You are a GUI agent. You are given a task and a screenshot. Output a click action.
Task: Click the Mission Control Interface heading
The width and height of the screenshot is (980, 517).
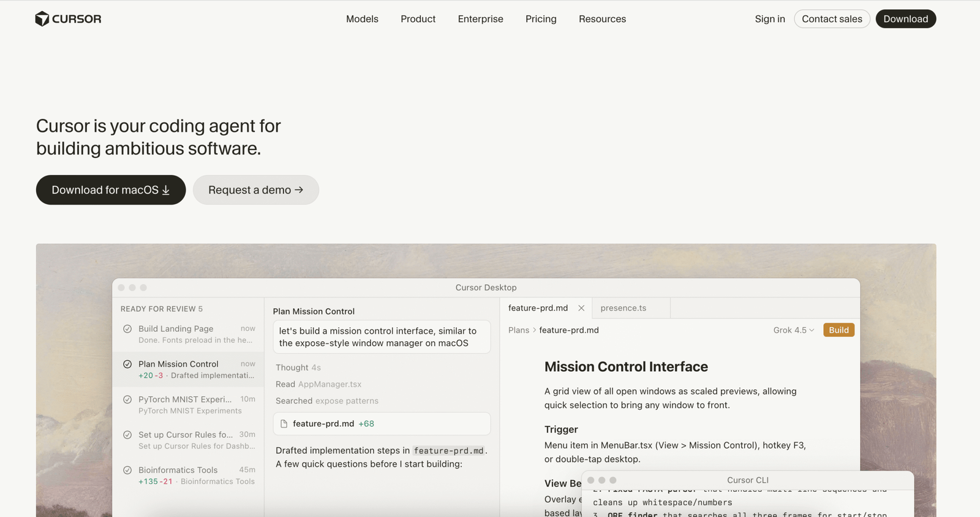pyautogui.click(x=626, y=367)
